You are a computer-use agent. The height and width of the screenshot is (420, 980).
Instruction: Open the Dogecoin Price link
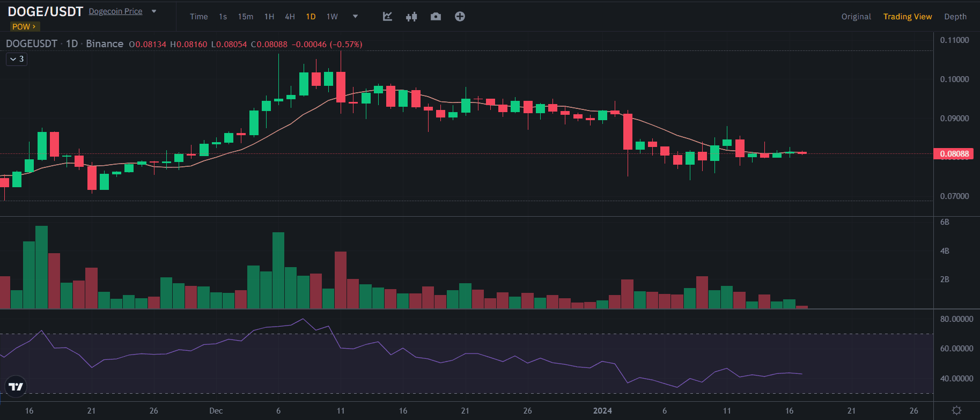click(115, 11)
